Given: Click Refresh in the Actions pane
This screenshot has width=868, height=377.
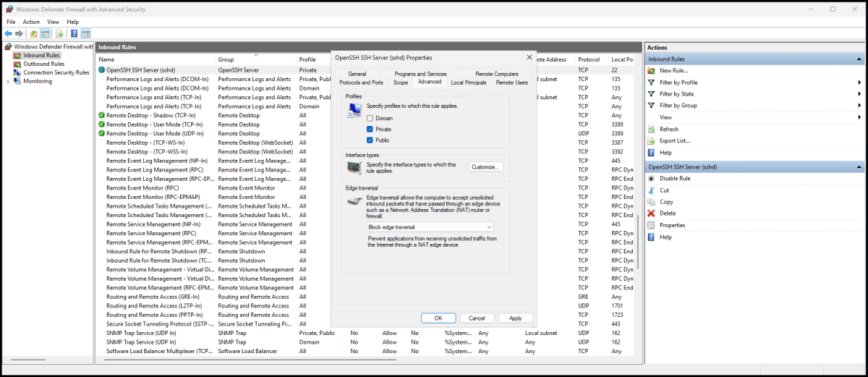Looking at the screenshot, I should click(x=668, y=129).
